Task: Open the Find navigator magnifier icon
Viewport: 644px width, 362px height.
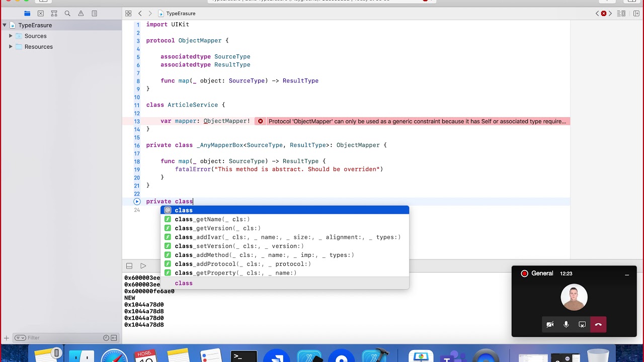Action: (67, 14)
